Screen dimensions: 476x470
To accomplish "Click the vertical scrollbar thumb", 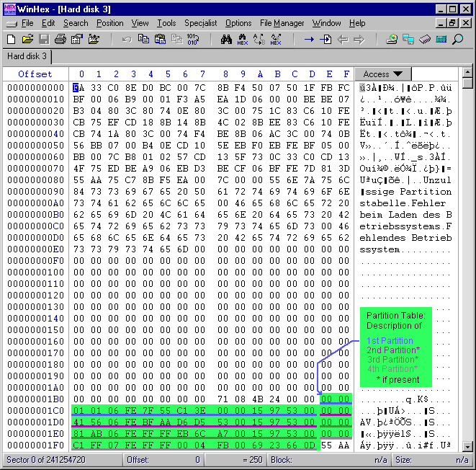I will coord(467,83).
